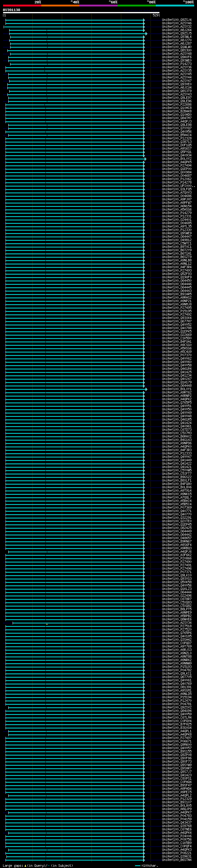Select hit UniRef100_Q9LE97
The height and width of the screenshot is (868, 197).
[176, 98]
